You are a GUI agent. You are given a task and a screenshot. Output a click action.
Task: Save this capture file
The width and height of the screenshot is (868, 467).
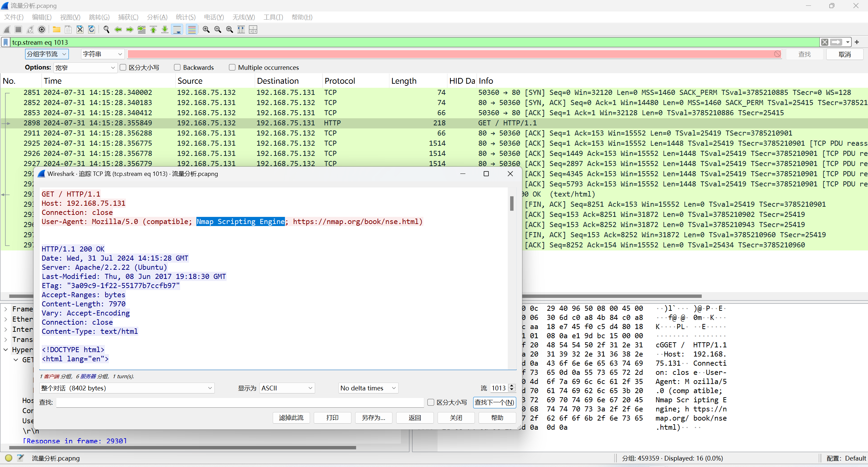[68, 30]
